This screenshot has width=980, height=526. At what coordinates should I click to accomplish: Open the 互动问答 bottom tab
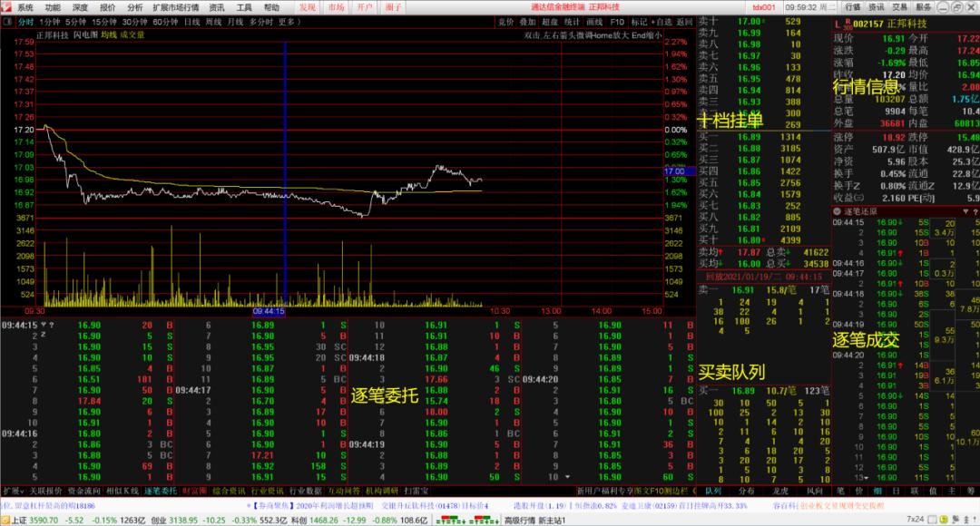coord(344,491)
